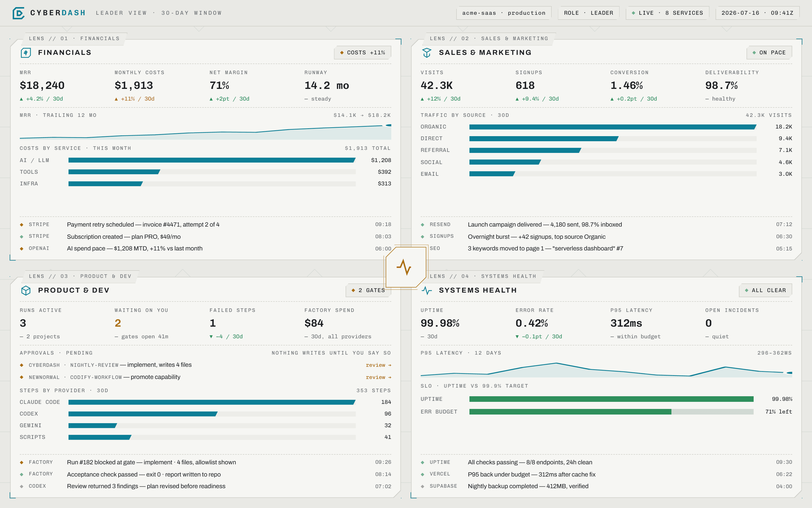Screen dimensions: 812x508
Task: Click the Runway value 14.2 mo
Action: pos(327,86)
